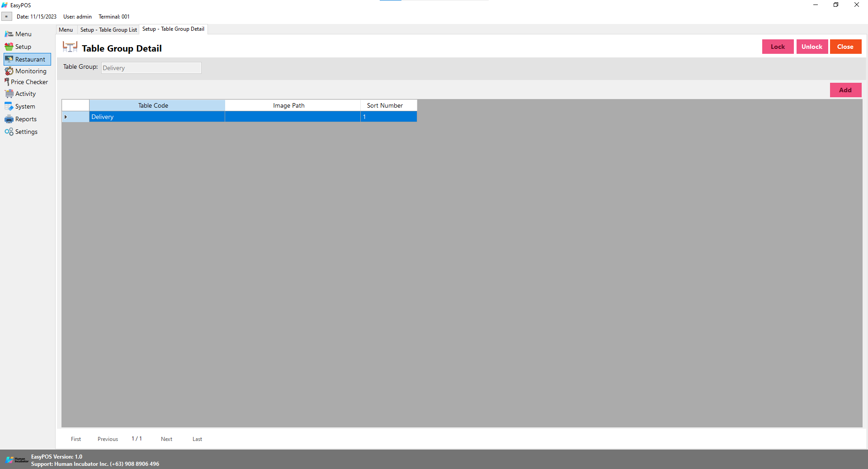868x469 pixels.
Task: Click the Price Checker icon
Action: [x=7, y=82]
